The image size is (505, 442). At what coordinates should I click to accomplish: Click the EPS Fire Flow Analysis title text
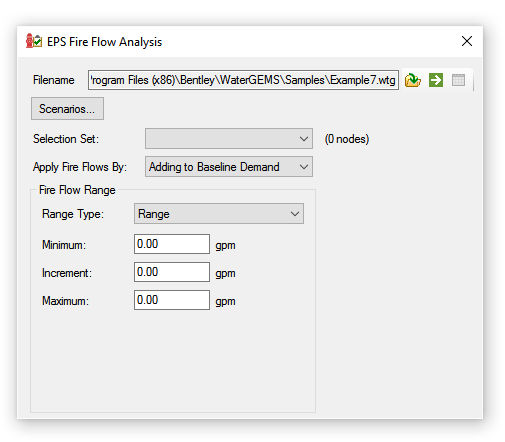[x=104, y=42]
